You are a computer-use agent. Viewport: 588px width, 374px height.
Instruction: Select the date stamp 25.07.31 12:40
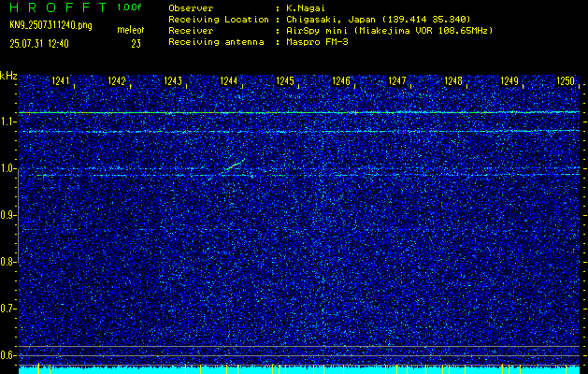point(39,44)
